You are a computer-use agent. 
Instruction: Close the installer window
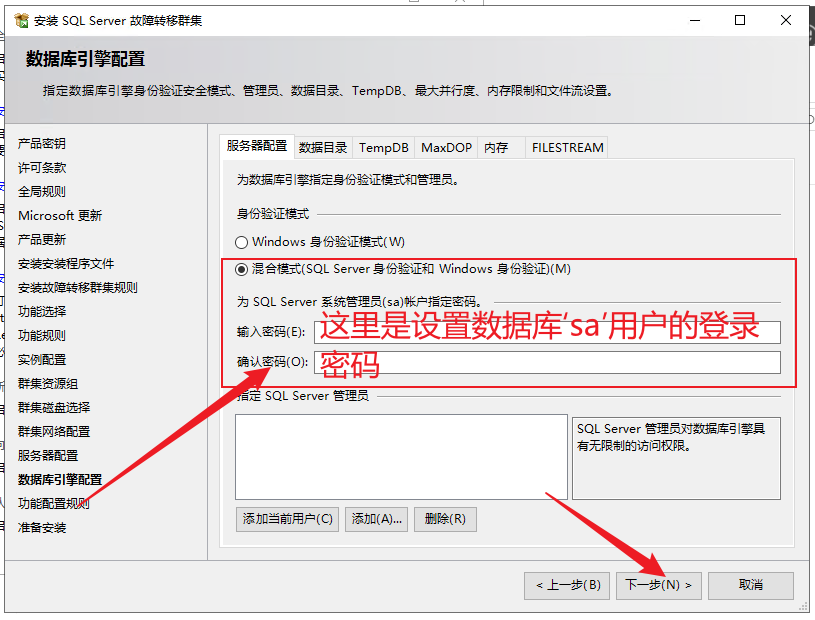point(786,20)
